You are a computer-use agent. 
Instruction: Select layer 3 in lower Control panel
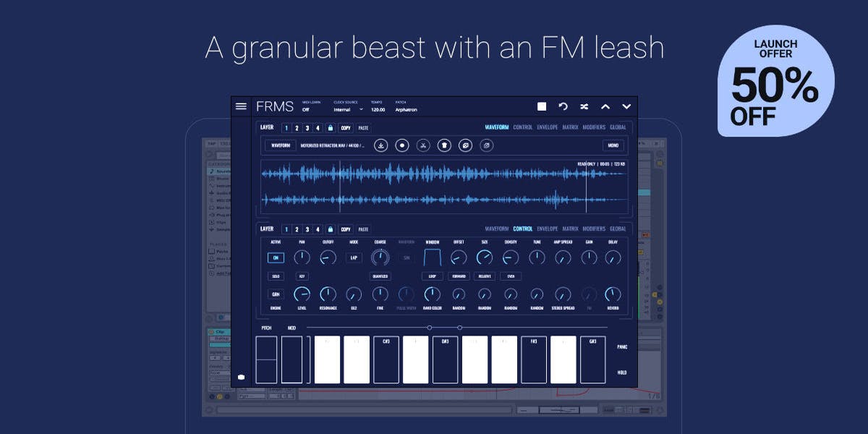(307, 229)
